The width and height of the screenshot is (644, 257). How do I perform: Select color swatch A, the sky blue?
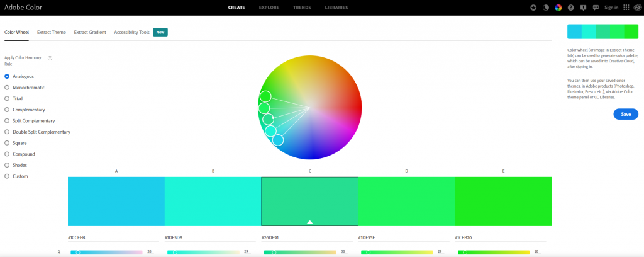(116, 201)
